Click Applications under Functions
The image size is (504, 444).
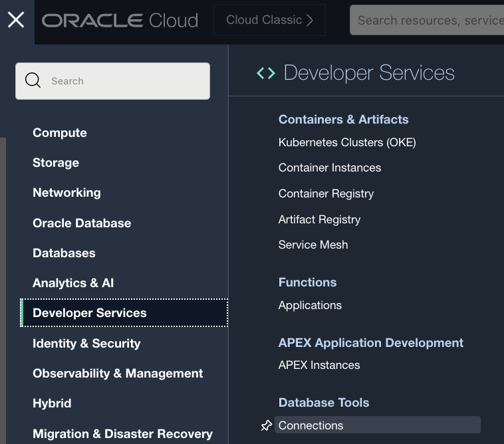(x=310, y=305)
